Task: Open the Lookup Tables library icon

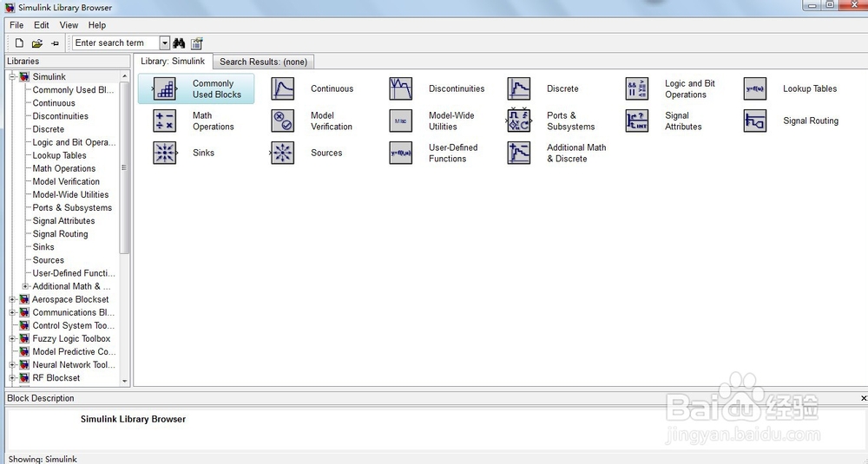Action: 755,88
